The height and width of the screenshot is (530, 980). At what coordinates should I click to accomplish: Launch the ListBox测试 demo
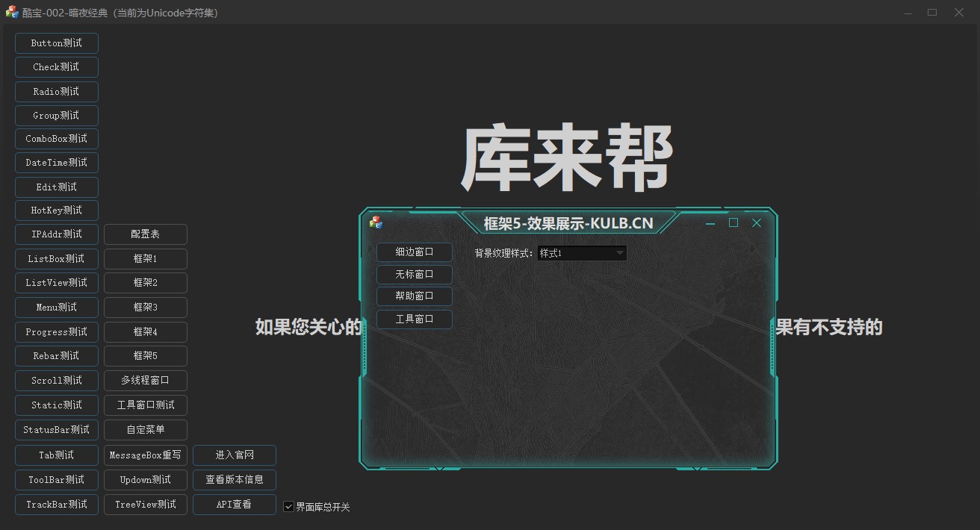57,259
